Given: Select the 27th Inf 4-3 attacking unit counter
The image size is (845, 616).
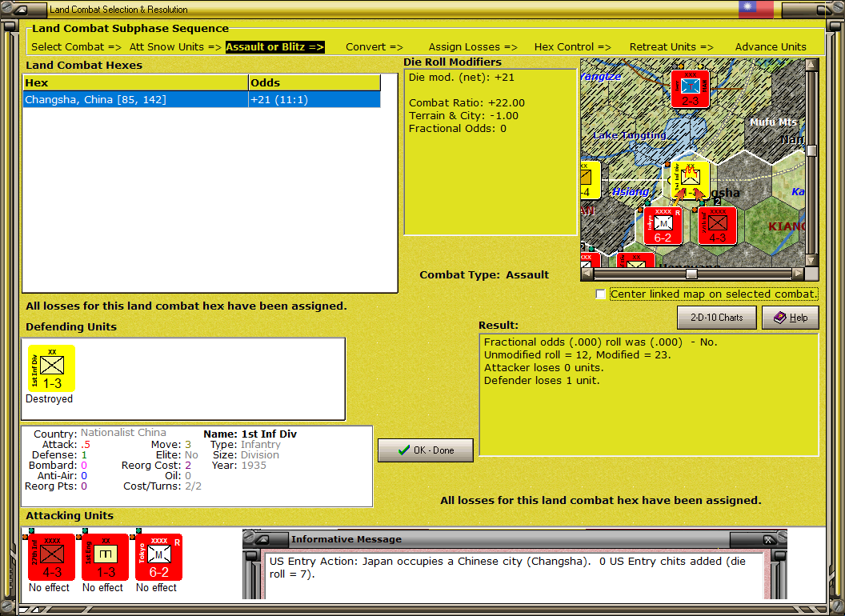Looking at the screenshot, I should (x=51, y=558).
